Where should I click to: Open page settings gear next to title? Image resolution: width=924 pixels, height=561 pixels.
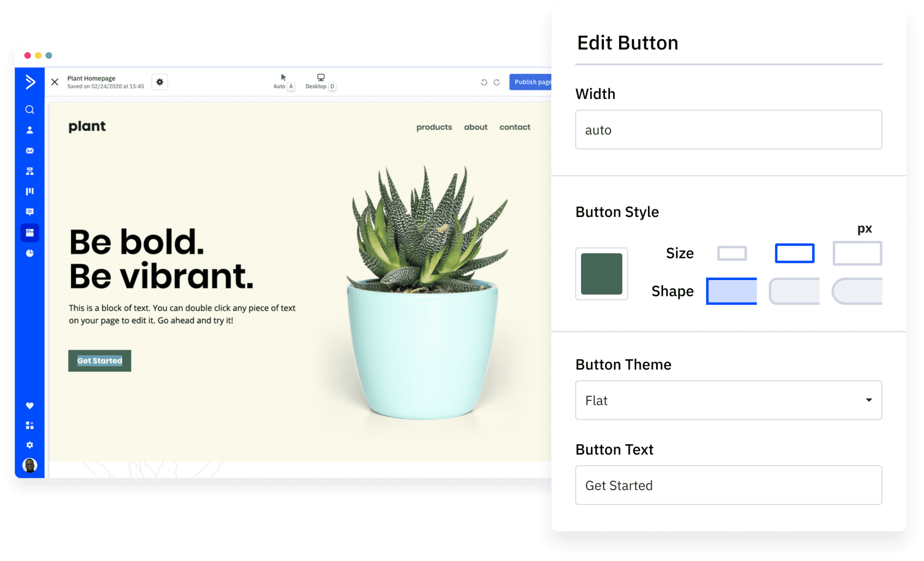(160, 82)
